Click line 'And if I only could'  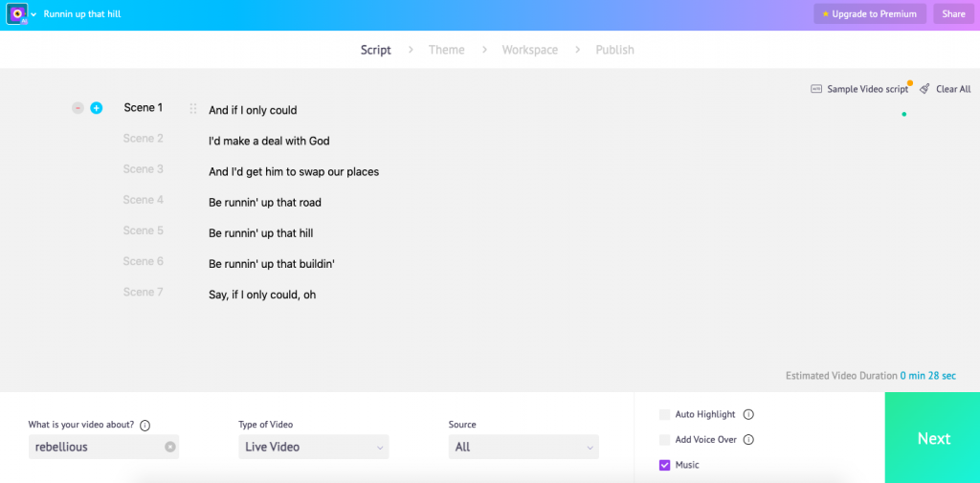[253, 111]
